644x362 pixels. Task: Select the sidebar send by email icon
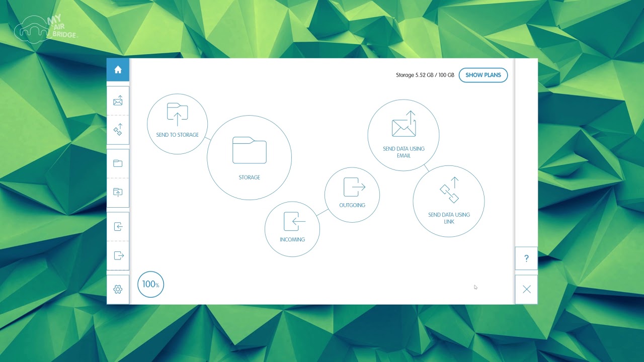pyautogui.click(x=118, y=101)
